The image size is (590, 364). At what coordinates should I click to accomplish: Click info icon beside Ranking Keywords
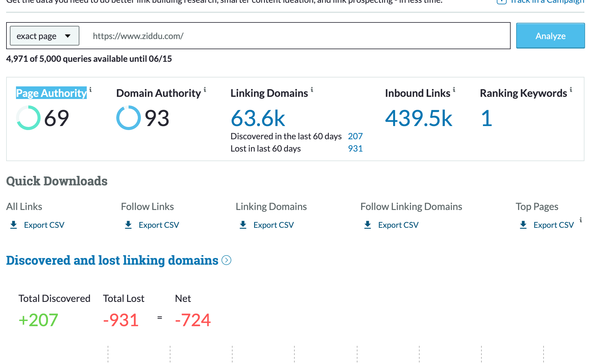click(x=571, y=90)
